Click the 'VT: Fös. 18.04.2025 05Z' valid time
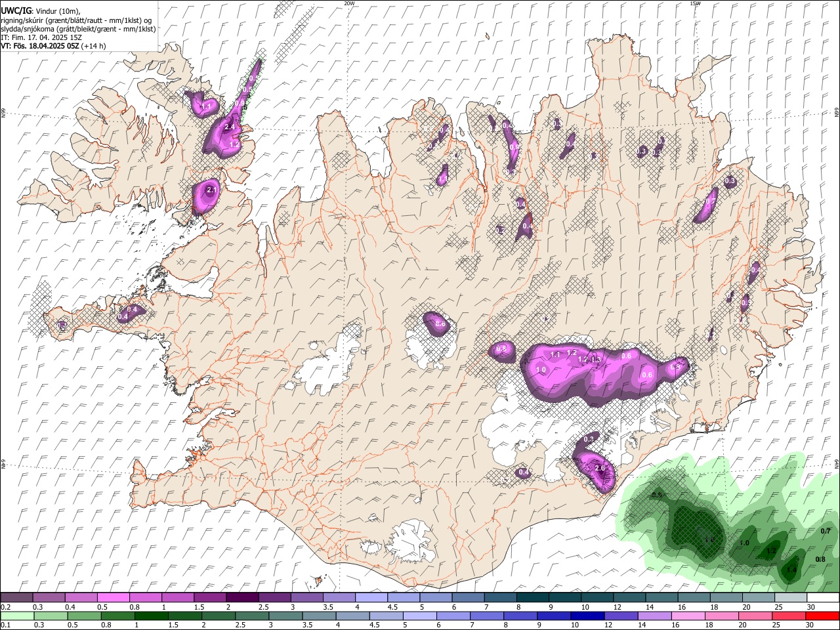 click(x=40, y=46)
